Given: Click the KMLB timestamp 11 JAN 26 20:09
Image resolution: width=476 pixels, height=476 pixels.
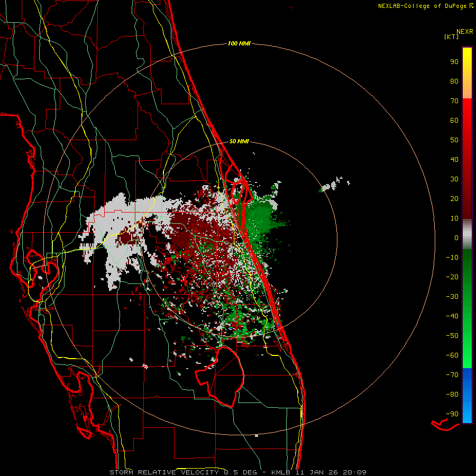Looking at the screenshot, I should [x=319, y=472].
